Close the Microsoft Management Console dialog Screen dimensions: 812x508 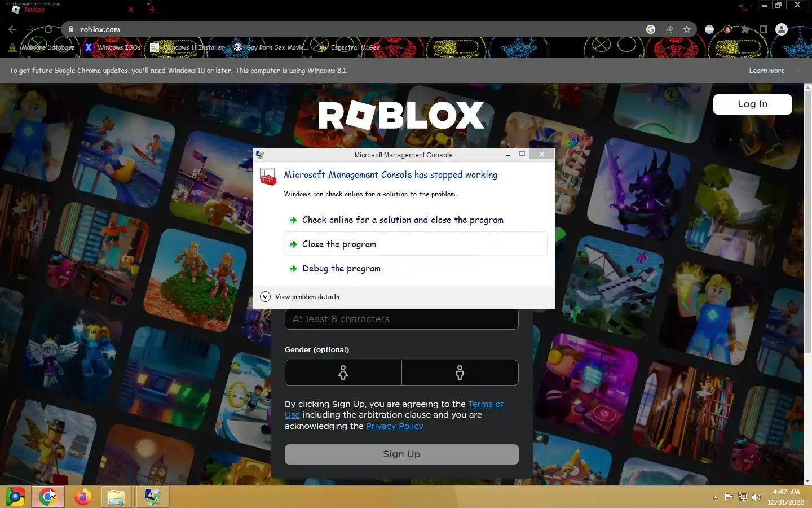542,154
